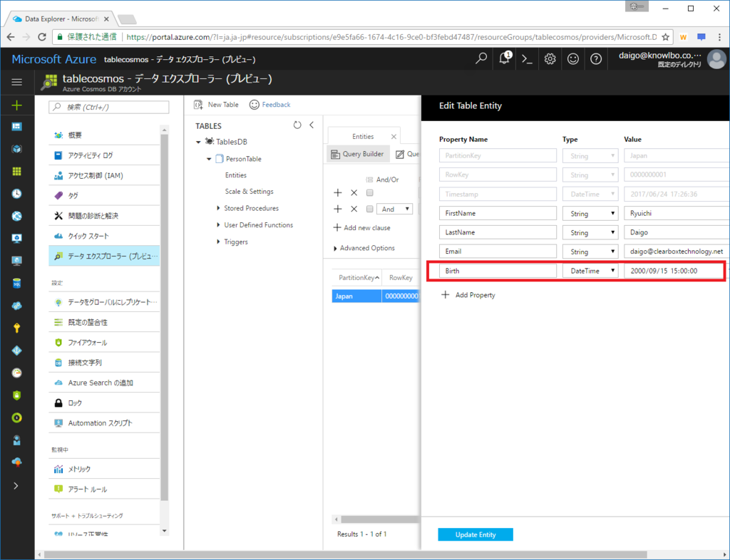Launch the Cloud Shell icon
The image size is (730, 560).
pos(527,59)
